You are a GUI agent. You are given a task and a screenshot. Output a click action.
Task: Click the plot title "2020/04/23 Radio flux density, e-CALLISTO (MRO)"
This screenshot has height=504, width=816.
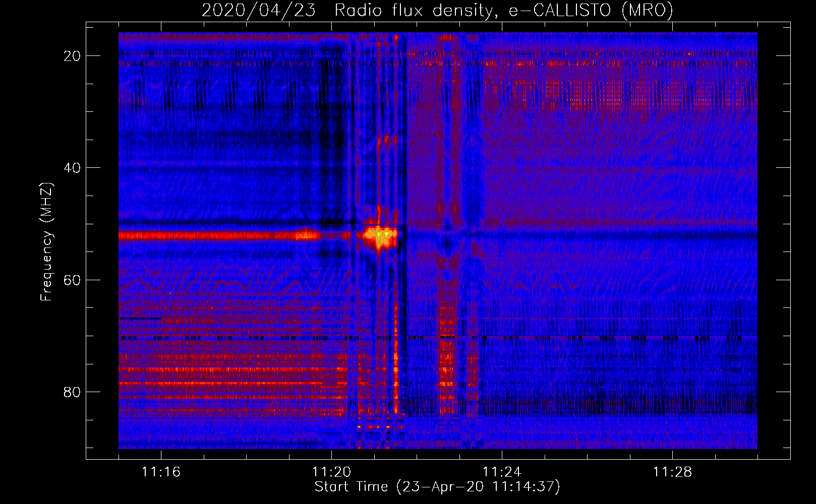tap(437, 11)
